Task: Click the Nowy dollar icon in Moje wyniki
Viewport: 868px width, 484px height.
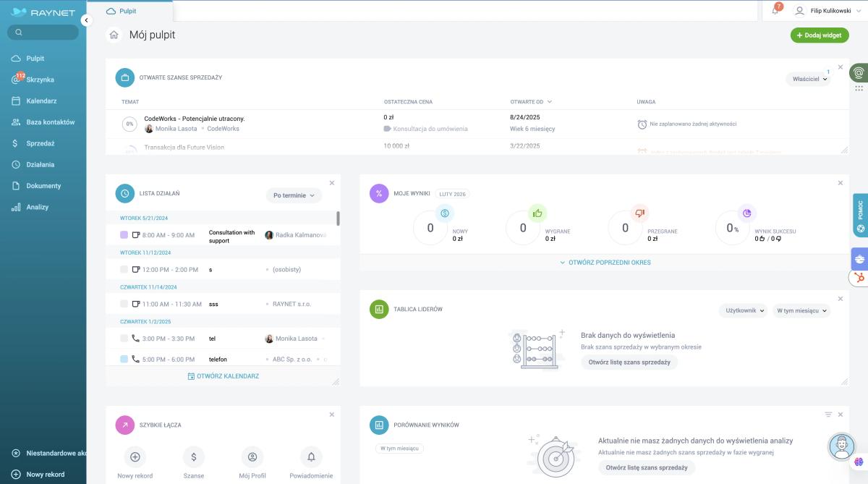Action: click(x=445, y=213)
